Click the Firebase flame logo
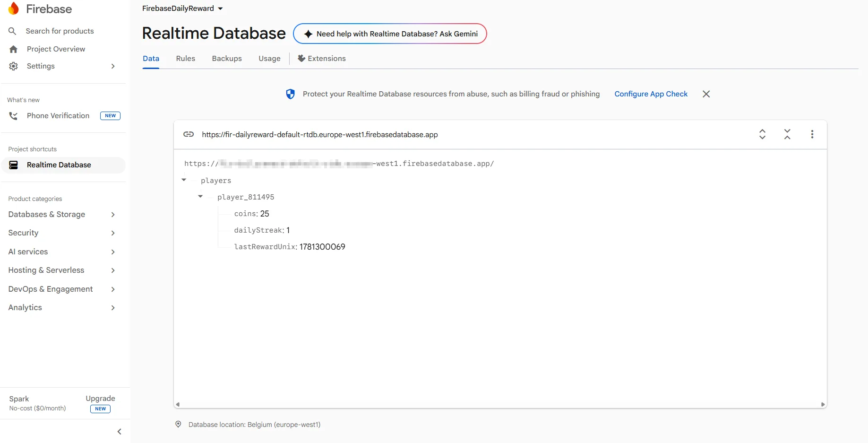The height and width of the screenshot is (443, 868). click(14, 9)
